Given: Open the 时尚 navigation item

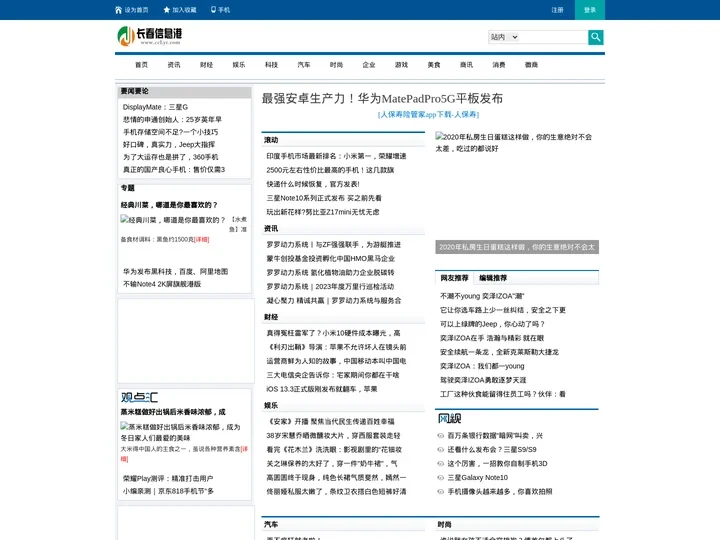Looking at the screenshot, I should [x=337, y=65].
